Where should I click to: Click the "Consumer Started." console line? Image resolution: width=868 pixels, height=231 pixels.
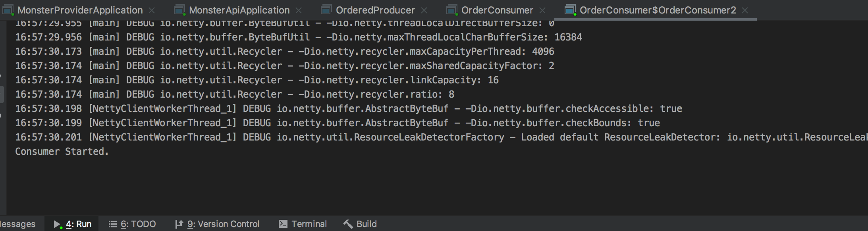click(x=62, y=152)
